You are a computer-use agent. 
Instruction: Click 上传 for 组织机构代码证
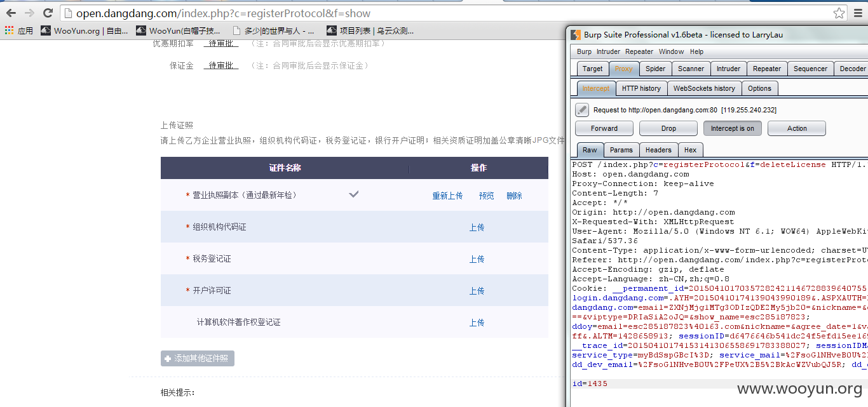(x=477, y=227)
